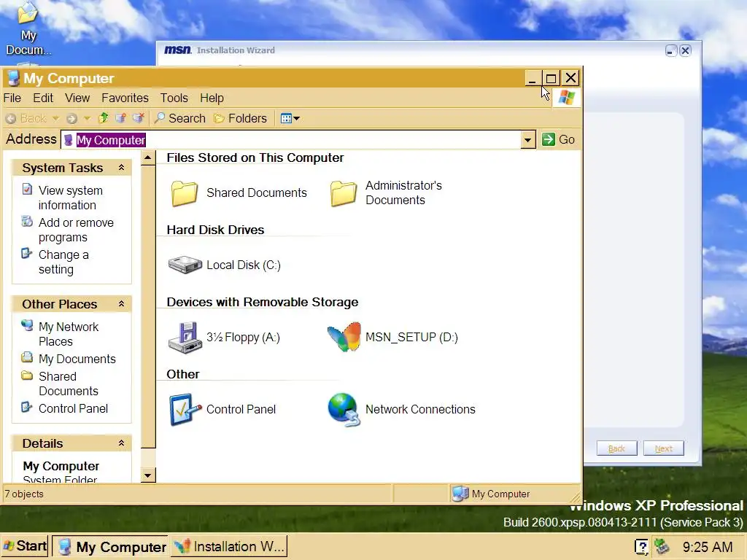Click the Start button

tap(25, 545)
